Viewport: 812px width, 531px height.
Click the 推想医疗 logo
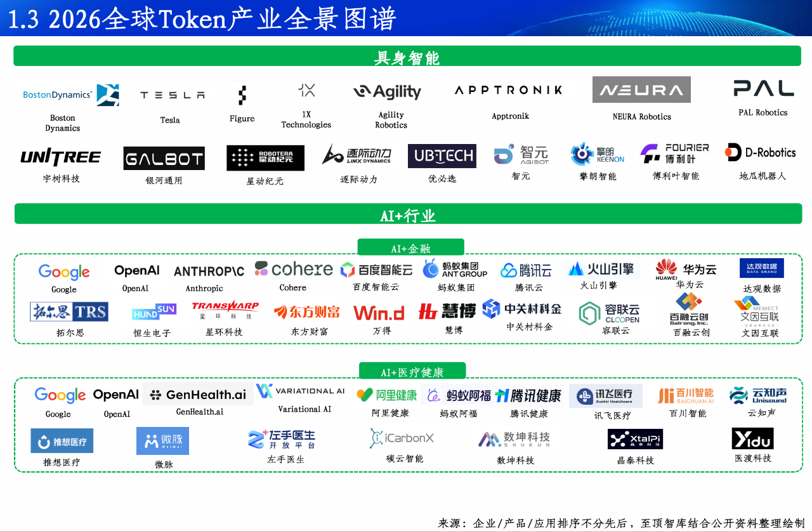[62, 441]
